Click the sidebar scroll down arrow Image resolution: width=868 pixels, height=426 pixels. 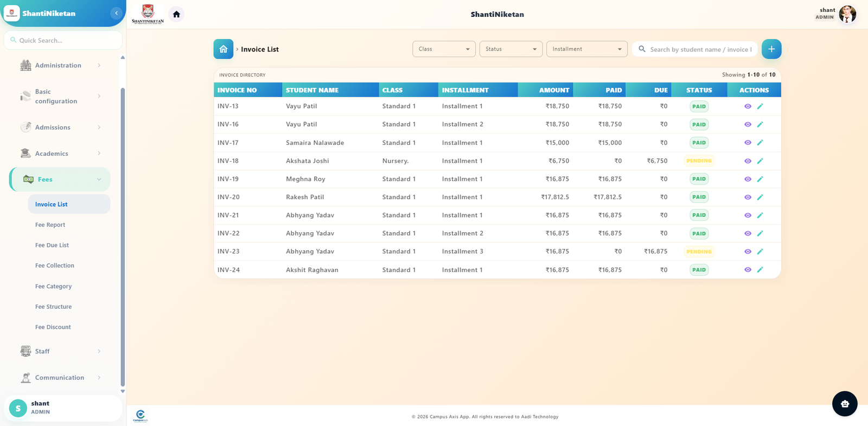[x=123, y=391]
